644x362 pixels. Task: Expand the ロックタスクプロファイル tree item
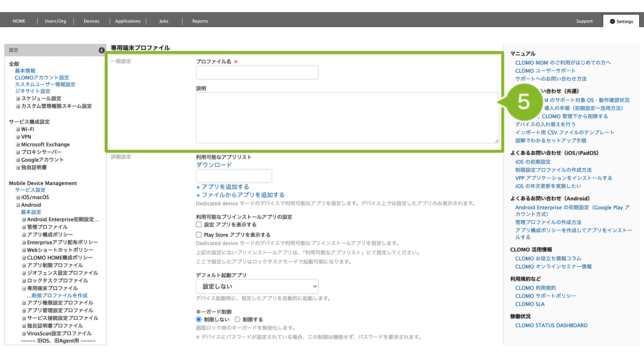(24, 281)
